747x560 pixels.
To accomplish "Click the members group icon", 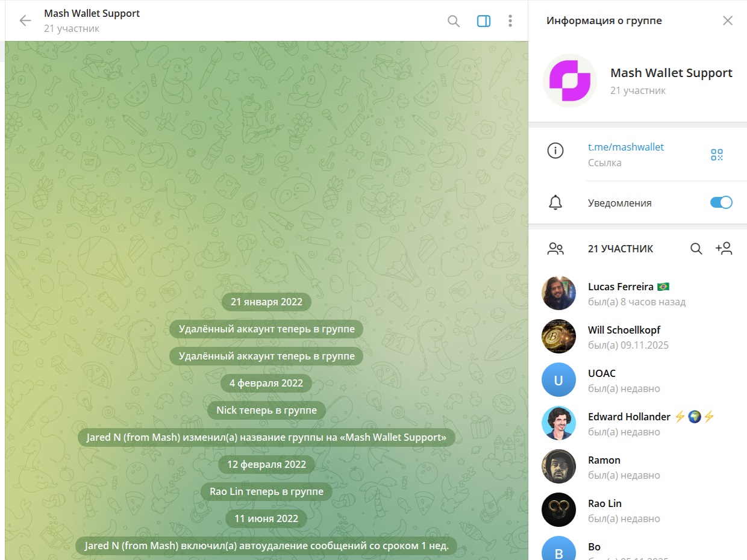I will point(555,249).
